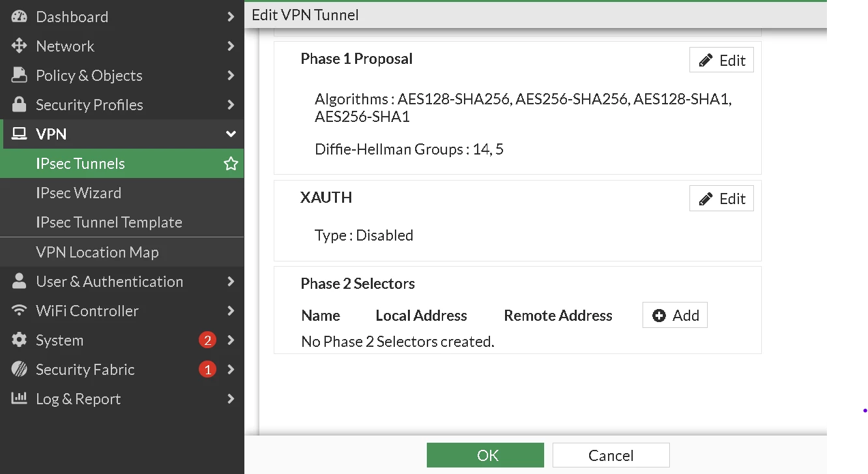Click the Security Fabric red badge 1

pyautogui.click(x=207, y=370)
